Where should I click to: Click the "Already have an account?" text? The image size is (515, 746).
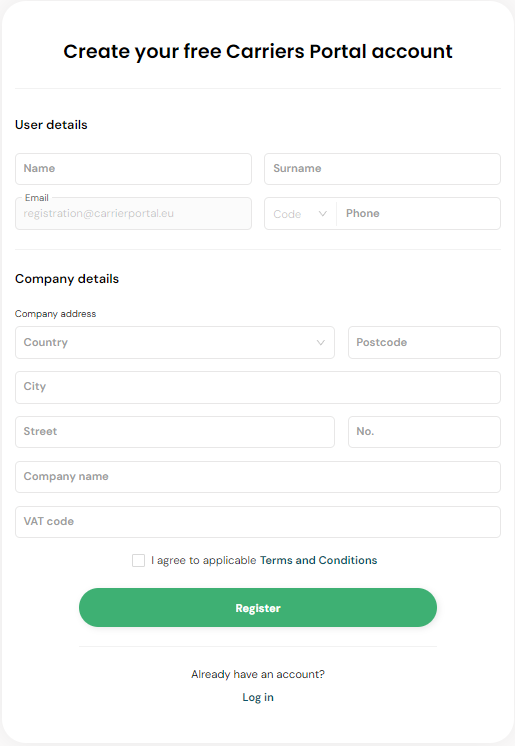[x=258, y=675]
